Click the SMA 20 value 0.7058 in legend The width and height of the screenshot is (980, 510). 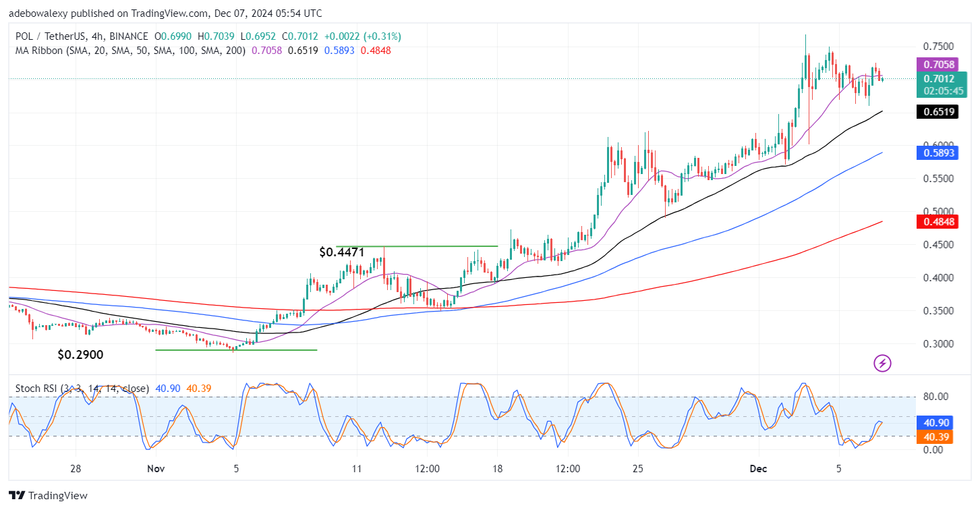coord(268,51)
